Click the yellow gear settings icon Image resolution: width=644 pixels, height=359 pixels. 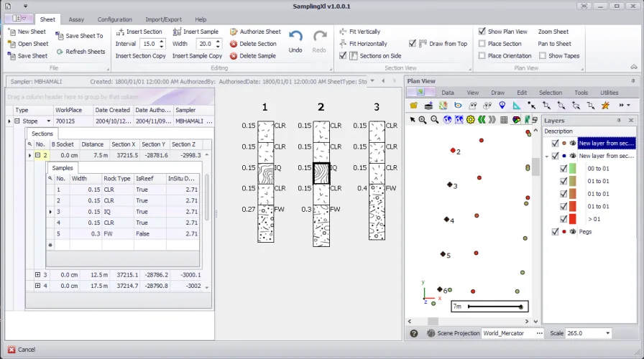[x=471, y=120]
